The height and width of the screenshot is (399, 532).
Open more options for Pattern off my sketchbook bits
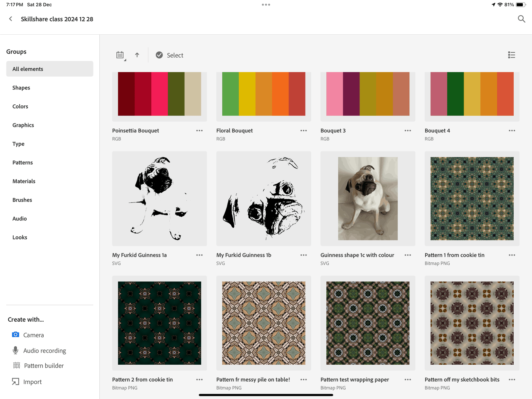pyautogui.click(x=512, y=380)
